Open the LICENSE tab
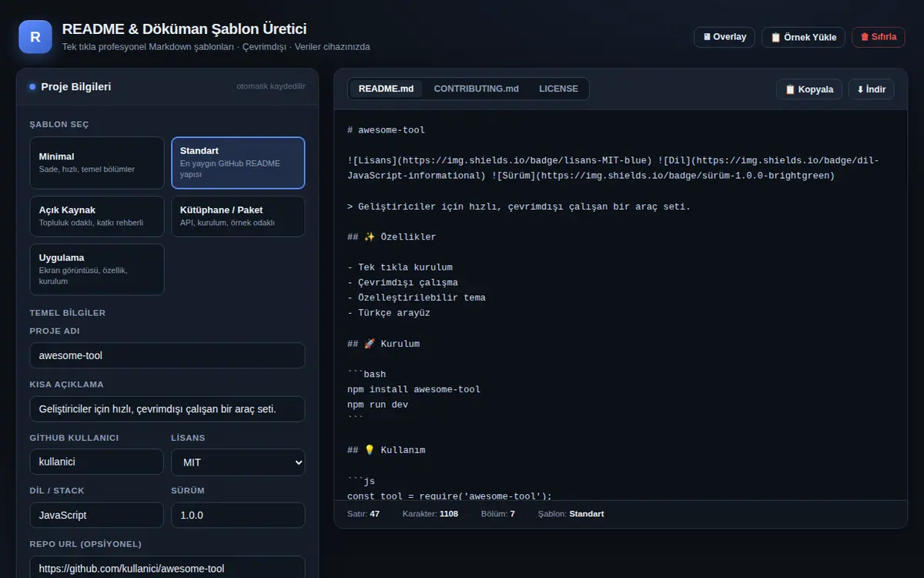 (558, 89)
